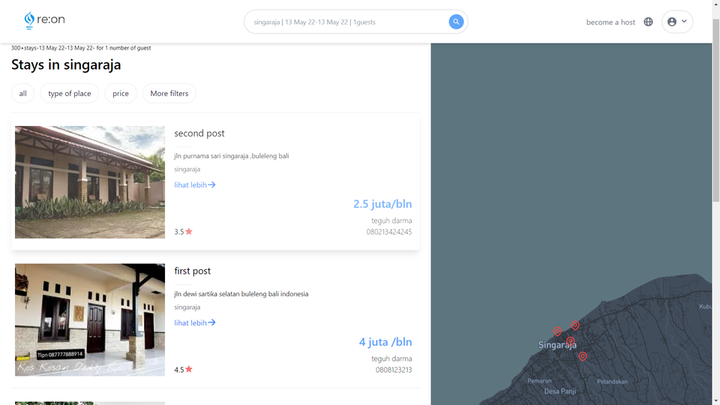
Task: Click lihat lebih link for first post
Action: 195,322
